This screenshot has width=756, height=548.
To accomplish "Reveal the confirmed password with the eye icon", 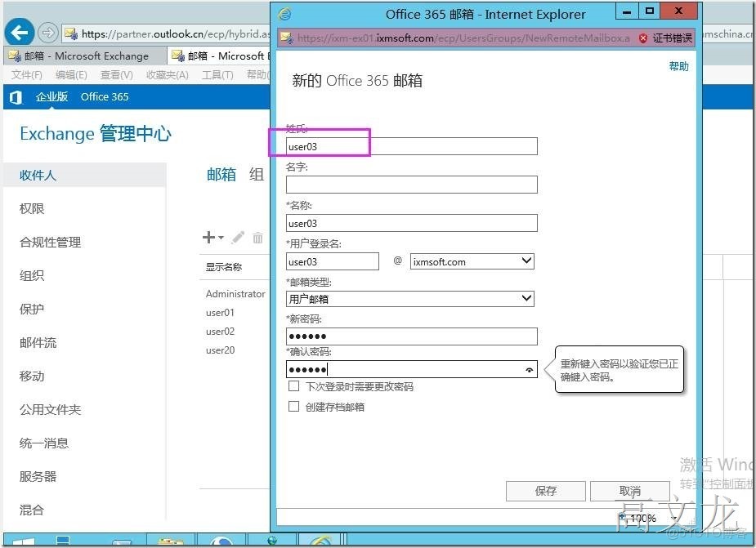I will pos(530,370).
